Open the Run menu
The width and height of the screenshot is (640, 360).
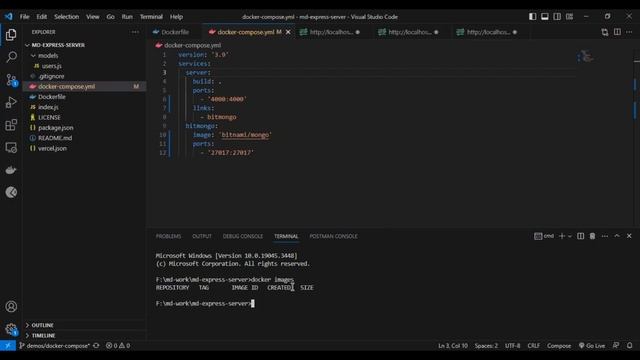[x=127, y=17]
